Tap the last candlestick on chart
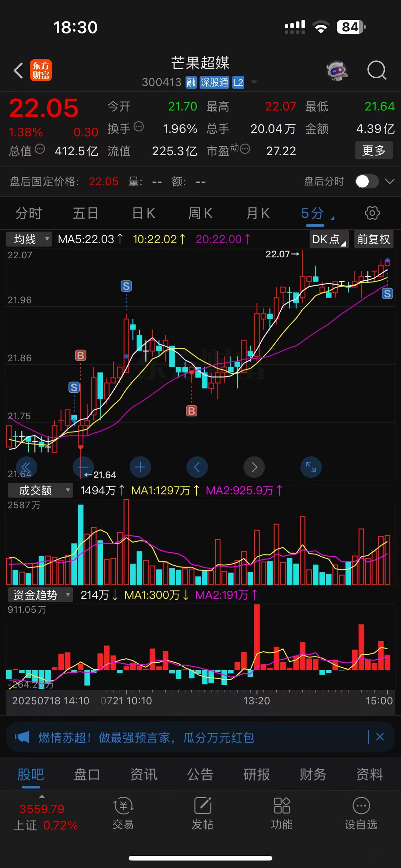401x868 pixels. [x=387, y=263]
